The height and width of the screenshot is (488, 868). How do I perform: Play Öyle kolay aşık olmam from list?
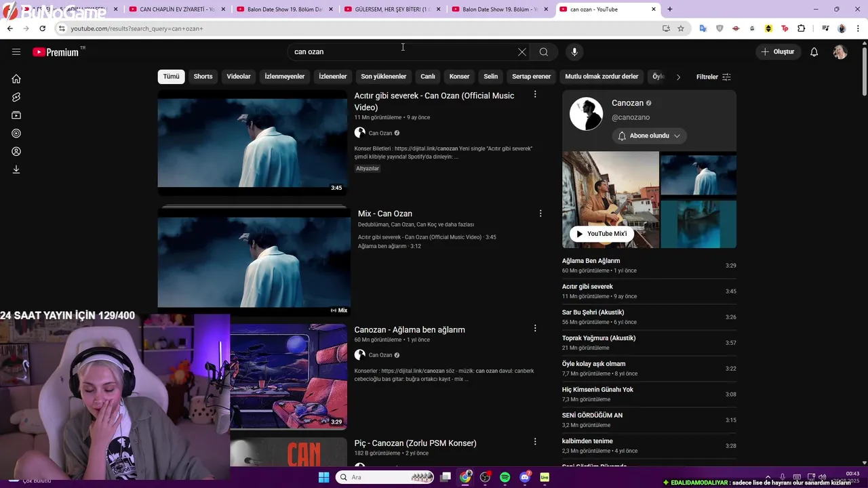coord(649,369)
